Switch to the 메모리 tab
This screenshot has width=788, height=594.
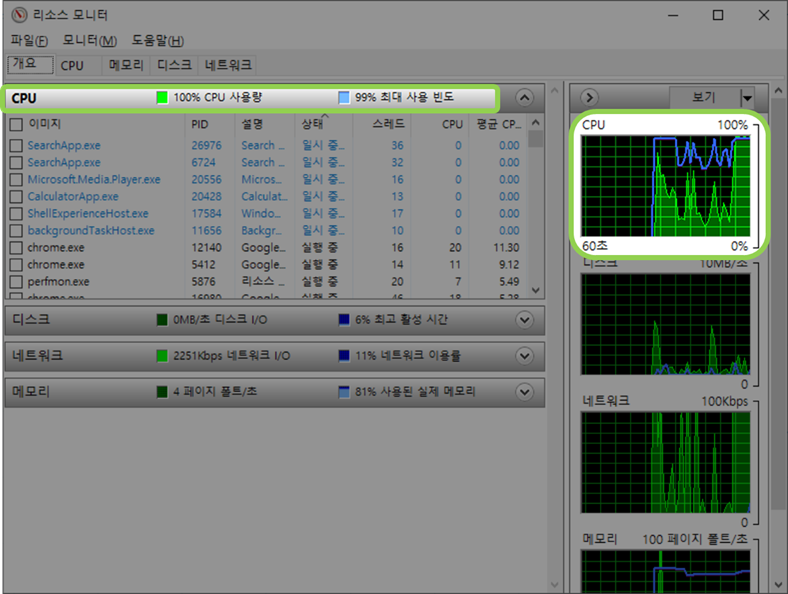pyautogui.click(x=126, y=65)
